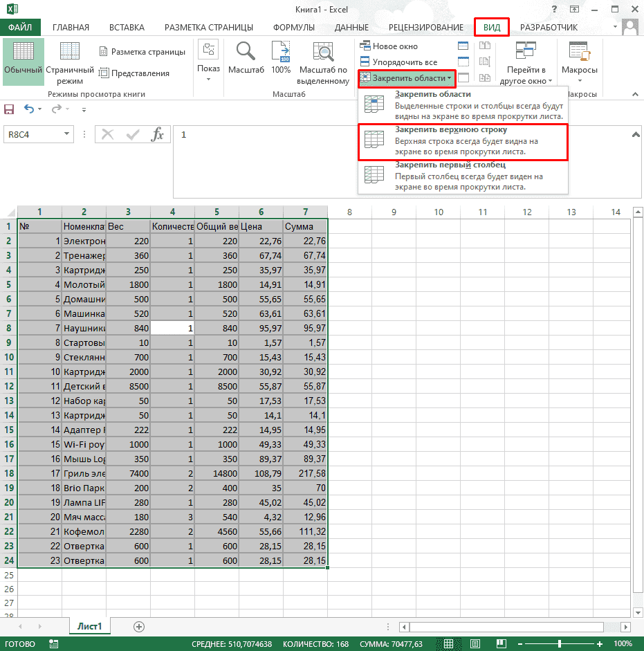Screen dimensions: 644x651
Task: Switch to Page Layout view in status bar
Action: click(475, 644)
